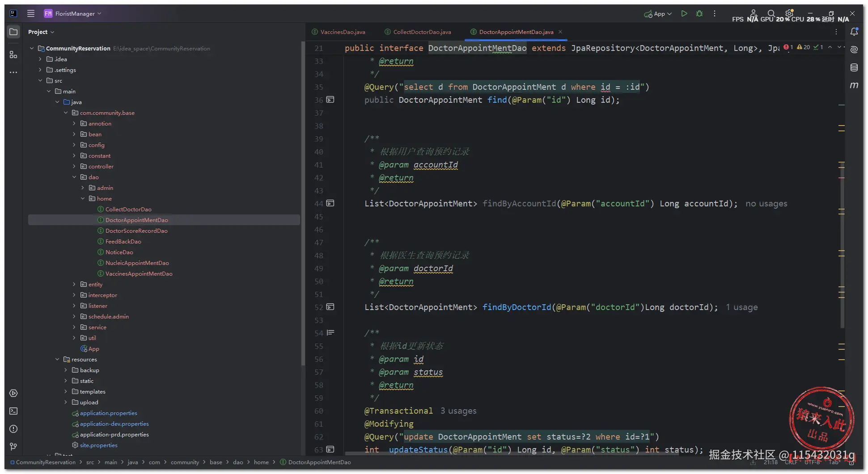Expand the admin package
Screen dimensions: 868x474
point(83,188)
